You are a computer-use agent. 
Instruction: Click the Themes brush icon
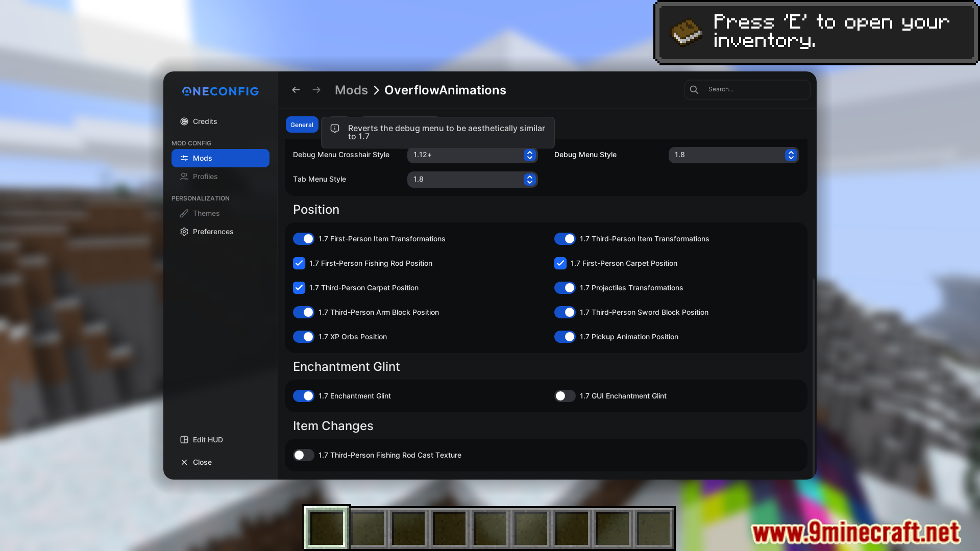click(184, 213)
